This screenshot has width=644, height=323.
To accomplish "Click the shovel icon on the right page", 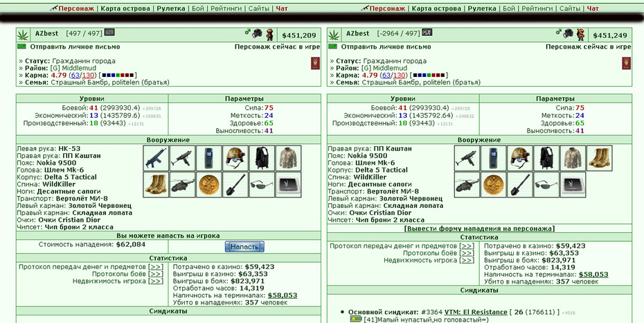I will pyautogui.click(x=520, y=185).
